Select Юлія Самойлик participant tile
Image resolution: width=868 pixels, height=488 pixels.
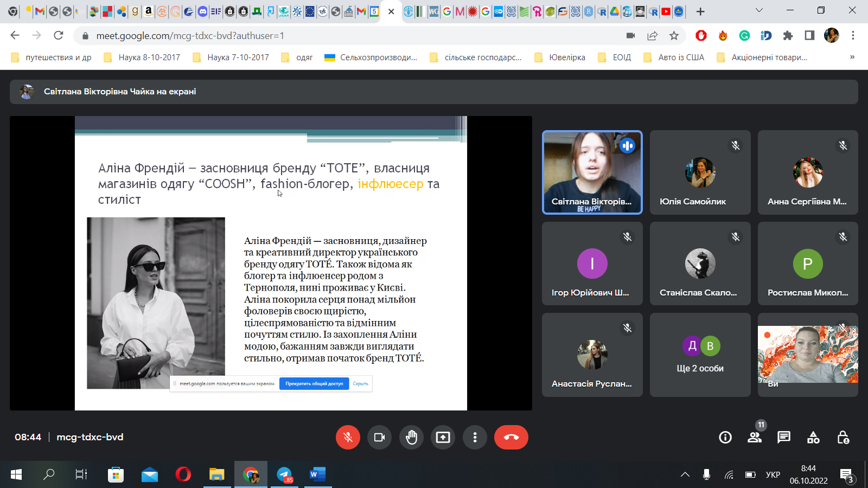pyautogui.click(x=700, y=172)
